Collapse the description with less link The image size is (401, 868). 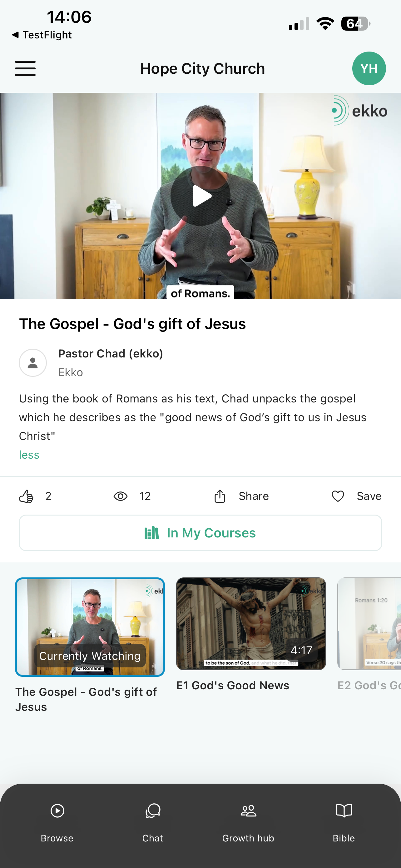click(29, 455)
